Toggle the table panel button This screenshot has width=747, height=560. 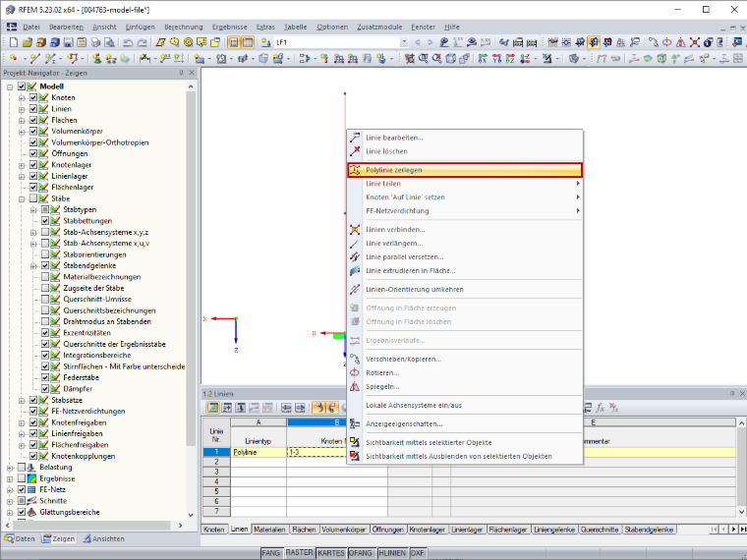(x=248, y=42)
